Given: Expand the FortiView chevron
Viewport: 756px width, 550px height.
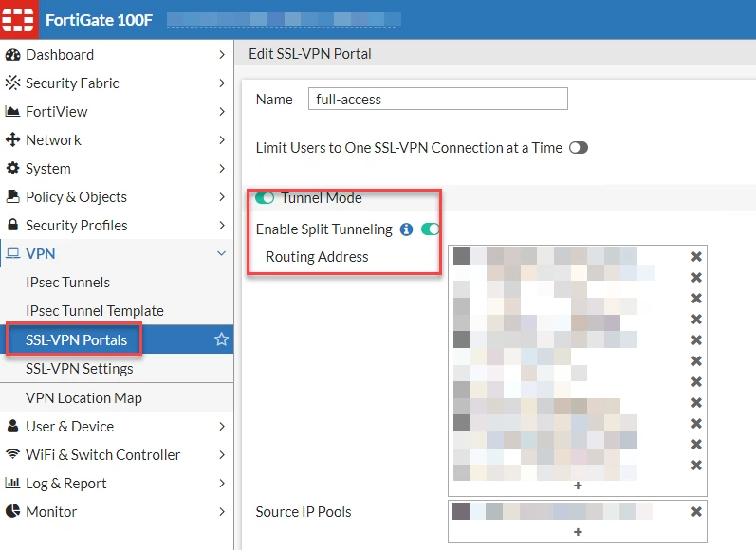Looking at the screenshot, I should (222, 111).
